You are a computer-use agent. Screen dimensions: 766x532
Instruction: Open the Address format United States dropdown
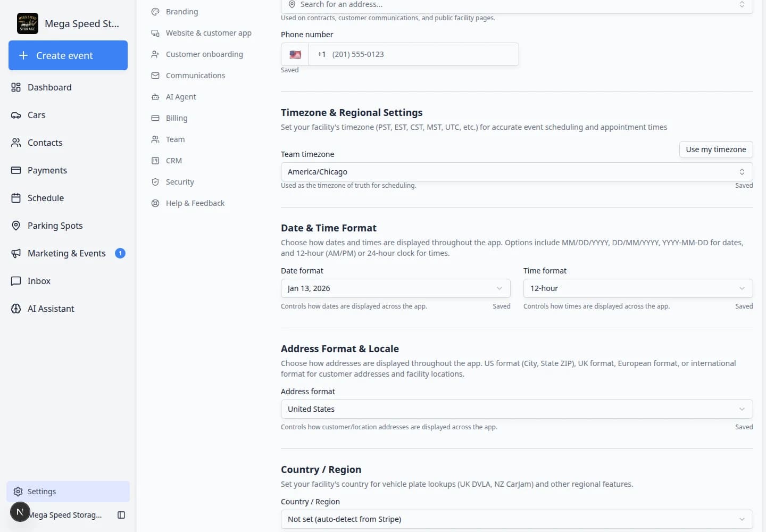517,409
